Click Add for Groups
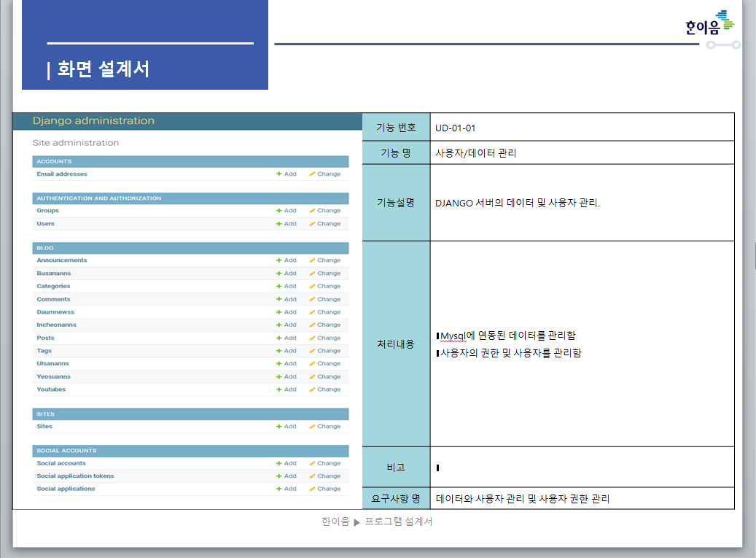The width and height of the screenshot is (756, 558). pos(287,211)
